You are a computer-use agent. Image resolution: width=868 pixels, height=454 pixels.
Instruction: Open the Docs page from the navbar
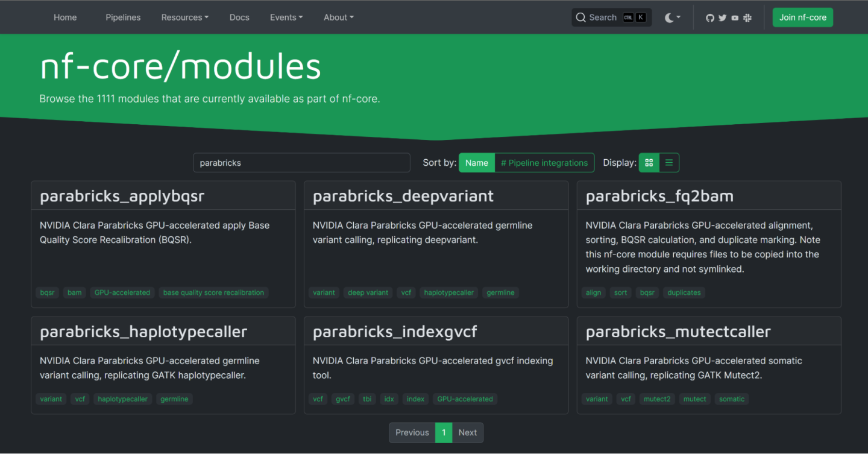click(239, 17)
